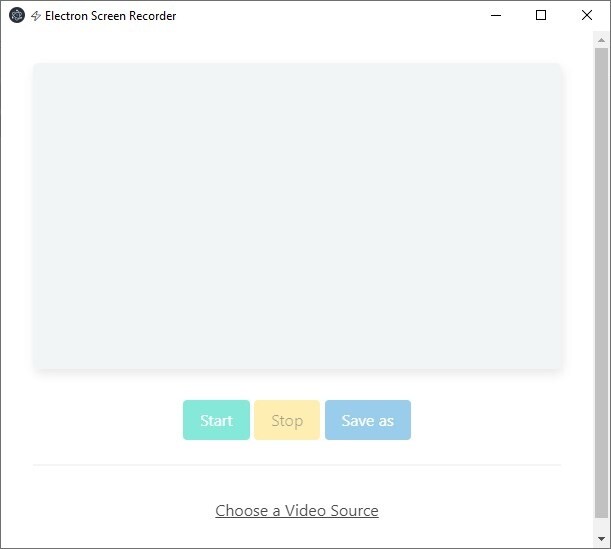Click the Stop recording button
This screenshot has height=549, width=611.
[287, 420]
